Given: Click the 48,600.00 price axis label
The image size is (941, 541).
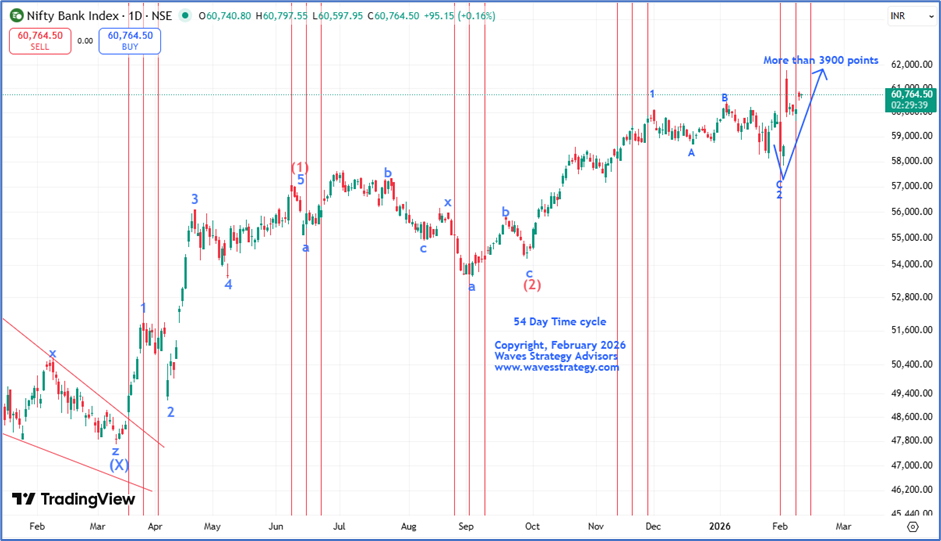Looking at the screenshot, I should coord(912,417).
